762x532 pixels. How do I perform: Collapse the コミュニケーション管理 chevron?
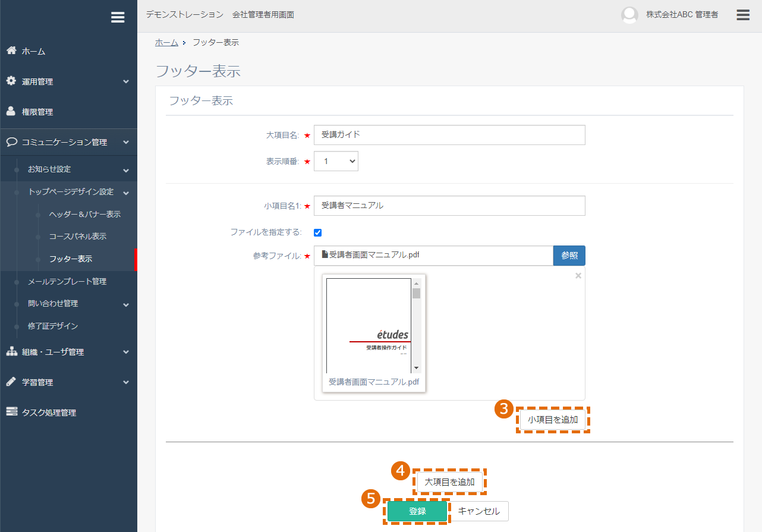point(126,143)
